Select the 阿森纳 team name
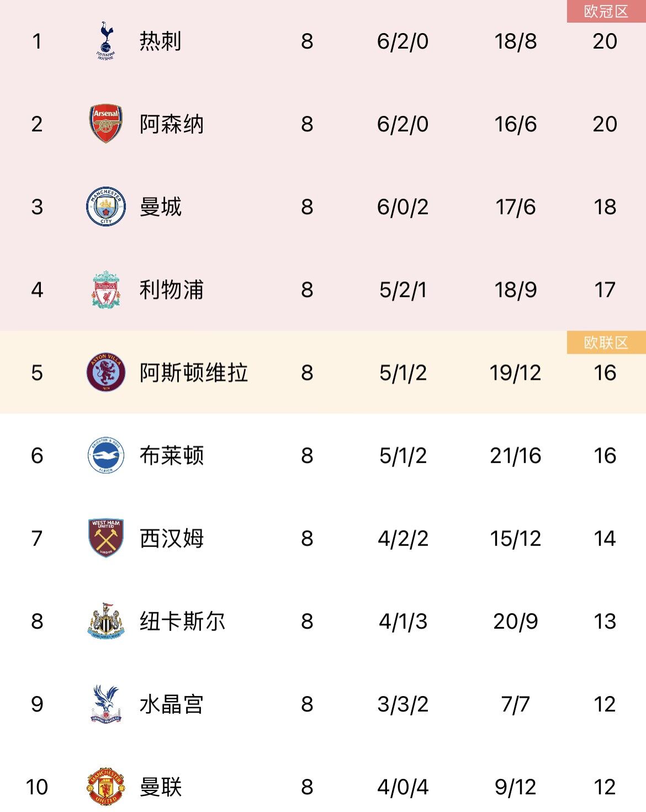The image size is (646, 812). [x=171, y=124]
